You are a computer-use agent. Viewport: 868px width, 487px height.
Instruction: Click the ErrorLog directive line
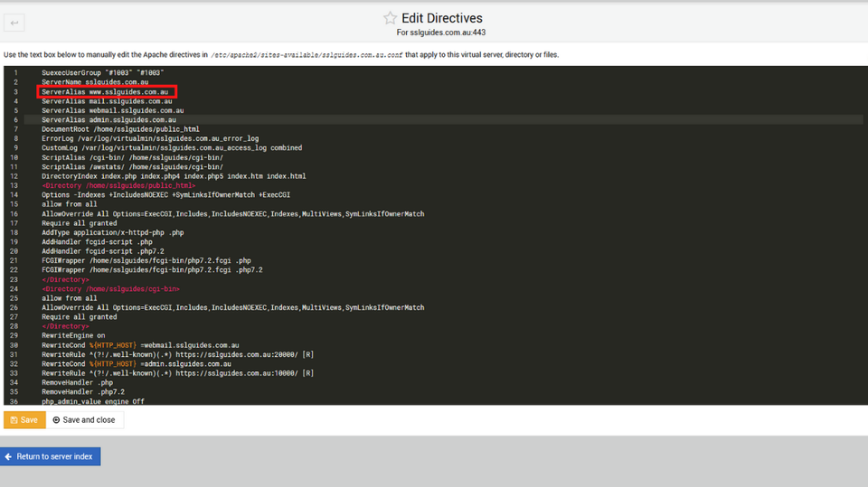click(x=150, y=138)
